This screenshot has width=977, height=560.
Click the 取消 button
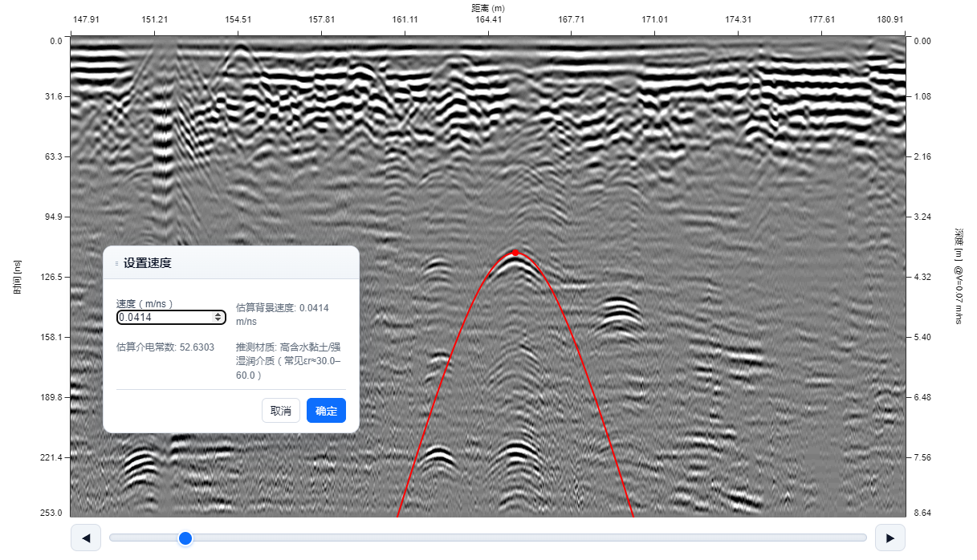[281, 410]
